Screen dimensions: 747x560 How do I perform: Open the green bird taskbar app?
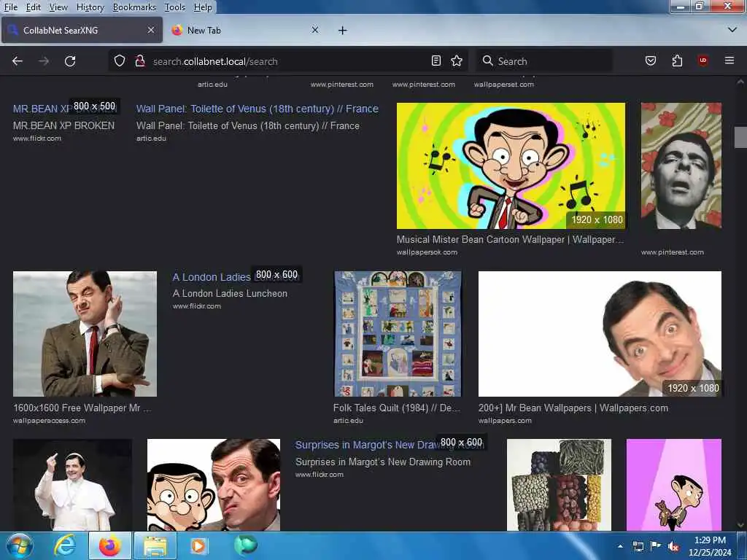246,545
